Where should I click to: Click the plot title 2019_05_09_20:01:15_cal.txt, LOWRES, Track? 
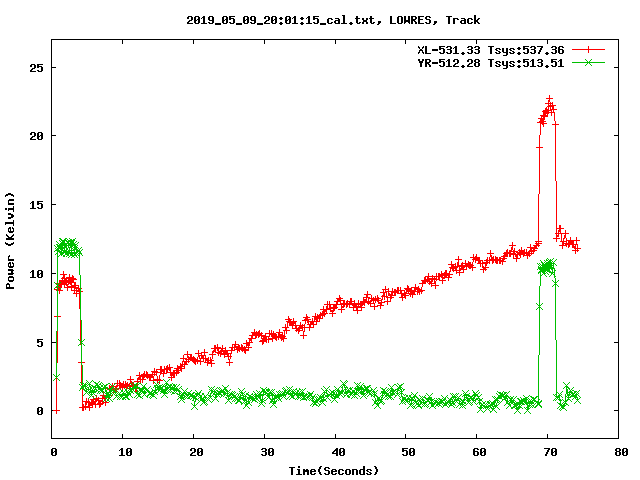(333, 20)
